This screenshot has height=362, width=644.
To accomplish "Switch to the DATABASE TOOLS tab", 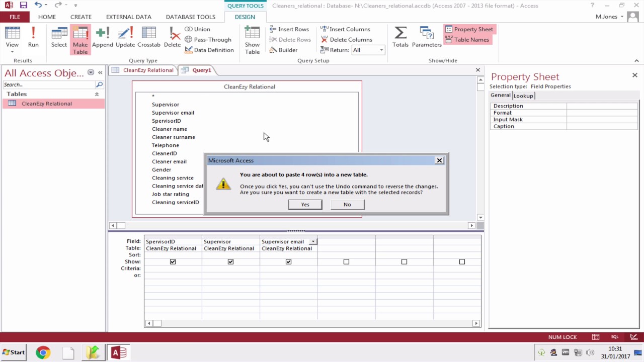I will (x=191, y=17).
